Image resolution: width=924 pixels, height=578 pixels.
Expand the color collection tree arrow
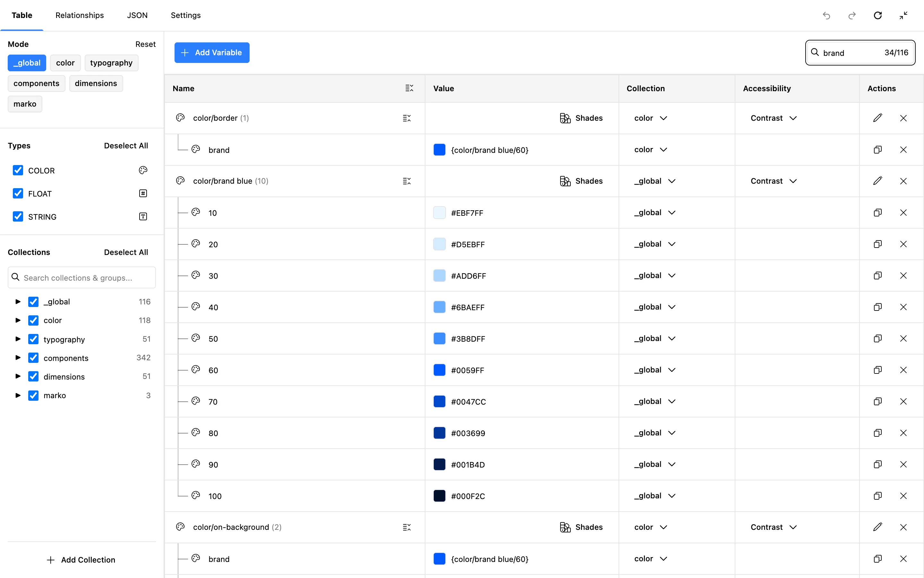tap(18, 320)
